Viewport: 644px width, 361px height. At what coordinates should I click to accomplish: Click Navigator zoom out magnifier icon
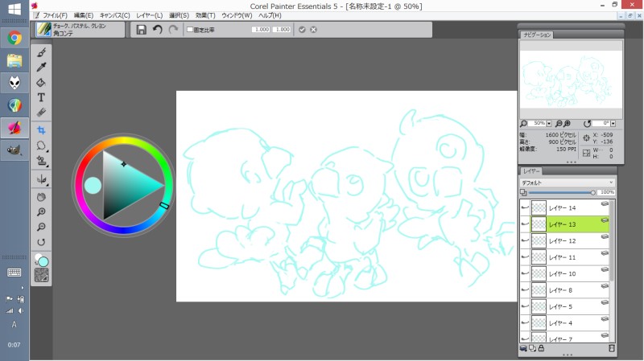coord(559,124)
